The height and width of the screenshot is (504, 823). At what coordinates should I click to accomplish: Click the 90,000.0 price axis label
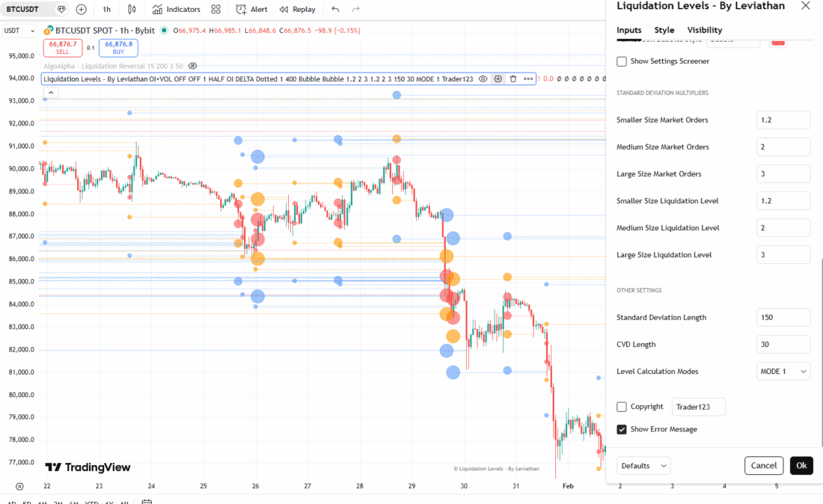pos(22,169)
